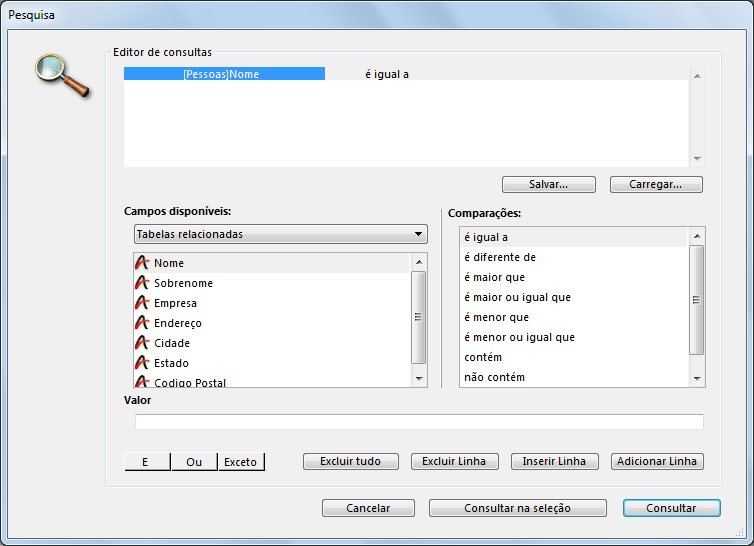Image resolution: width=754 pixels, height=546 pixels.
Task: Click query editor scrollbar up arrow
Action: (697, 76)
